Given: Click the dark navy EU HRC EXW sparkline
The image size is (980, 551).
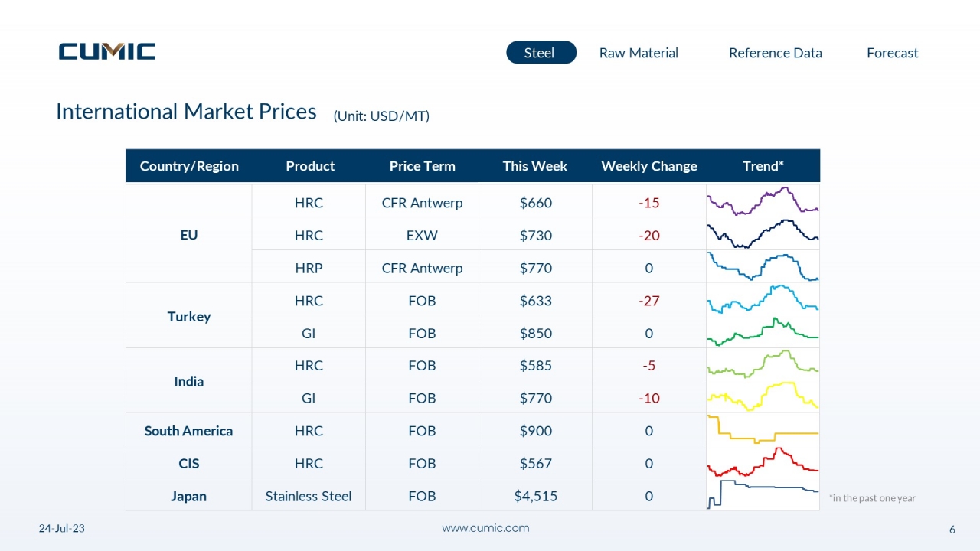Looking at the screenshot, I should pos(763,234).
